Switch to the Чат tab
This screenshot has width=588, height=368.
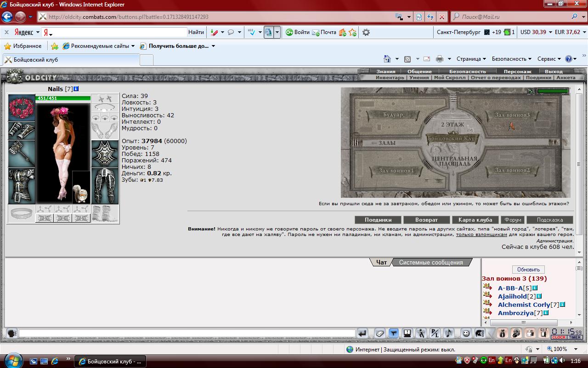(x=381, y=262)
